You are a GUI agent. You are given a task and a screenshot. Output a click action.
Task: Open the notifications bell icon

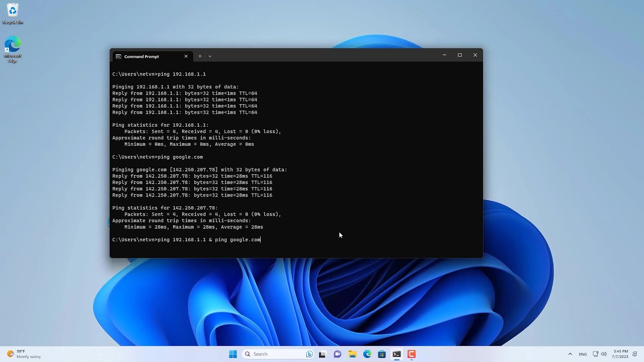pos(635,354)
